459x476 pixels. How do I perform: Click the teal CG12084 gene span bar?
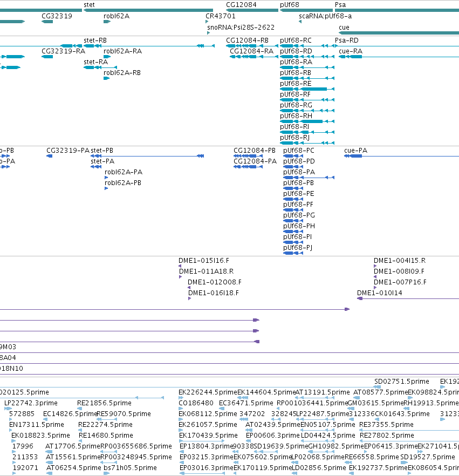coord(252,10)
